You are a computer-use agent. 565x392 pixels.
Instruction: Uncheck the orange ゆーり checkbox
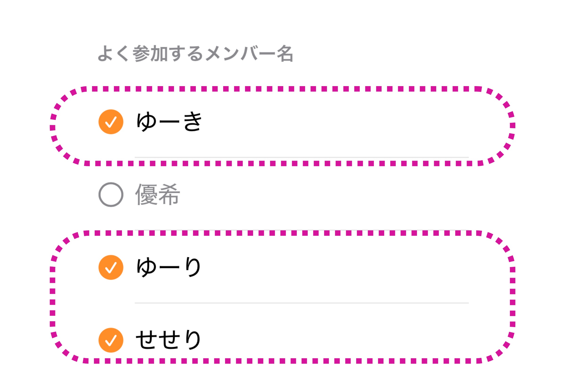coord(111,268)
